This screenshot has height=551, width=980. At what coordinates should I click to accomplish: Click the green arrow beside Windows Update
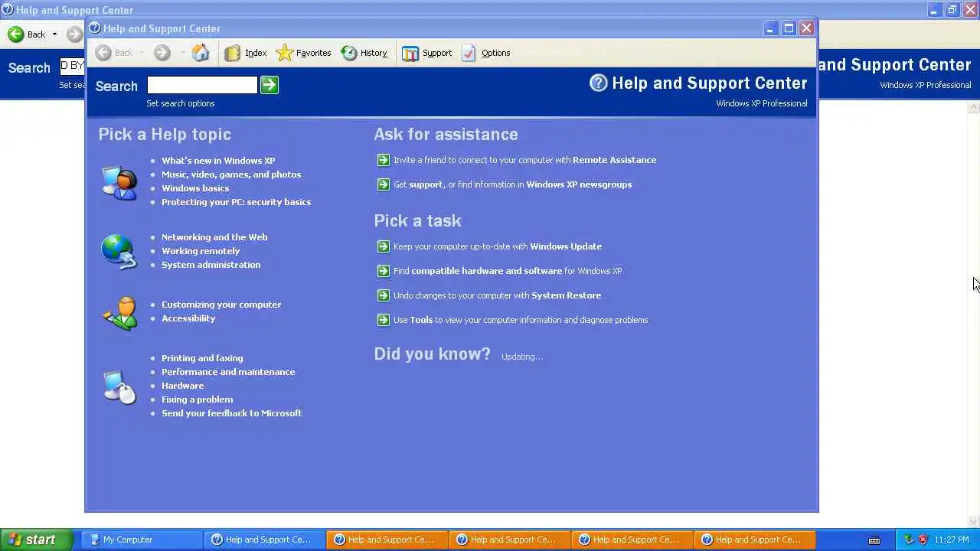point(384,246)
